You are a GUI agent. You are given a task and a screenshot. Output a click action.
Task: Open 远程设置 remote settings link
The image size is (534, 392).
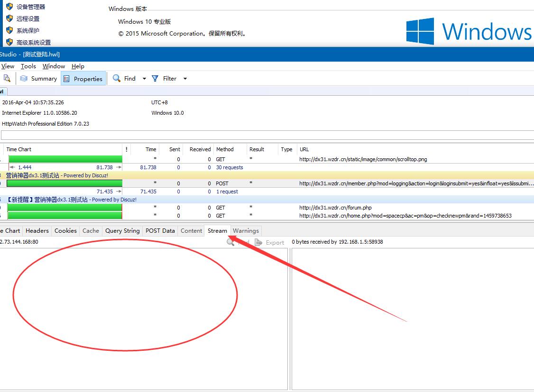pos(28,19)
